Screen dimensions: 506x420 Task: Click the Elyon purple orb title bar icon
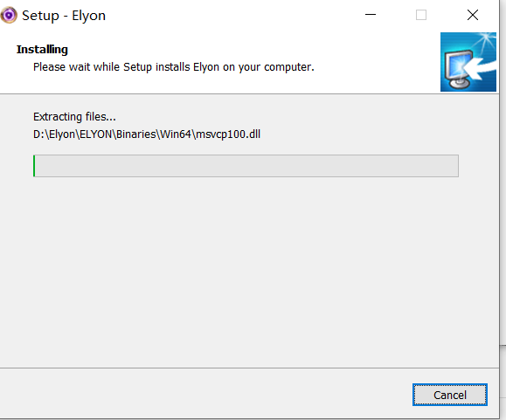click(9, 15)
